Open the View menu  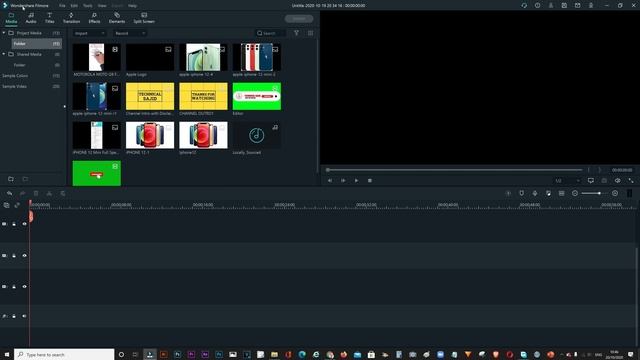pyautogui.click(x=102, y=6)
